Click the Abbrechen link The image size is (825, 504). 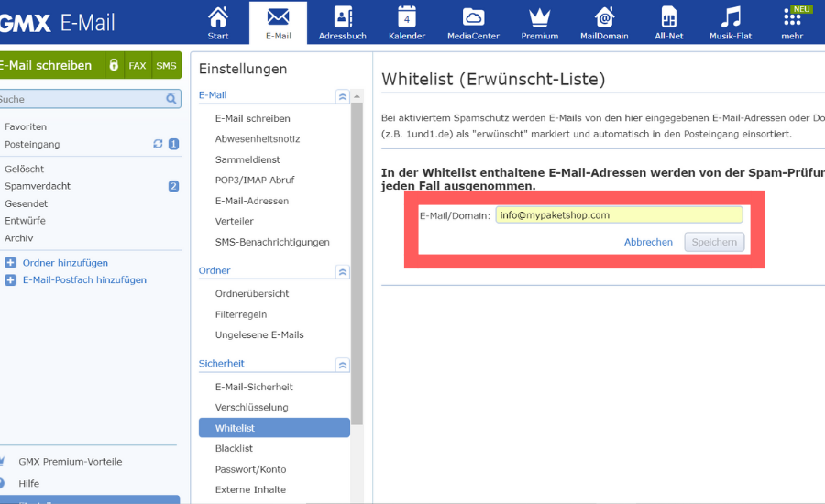point(648,242)
